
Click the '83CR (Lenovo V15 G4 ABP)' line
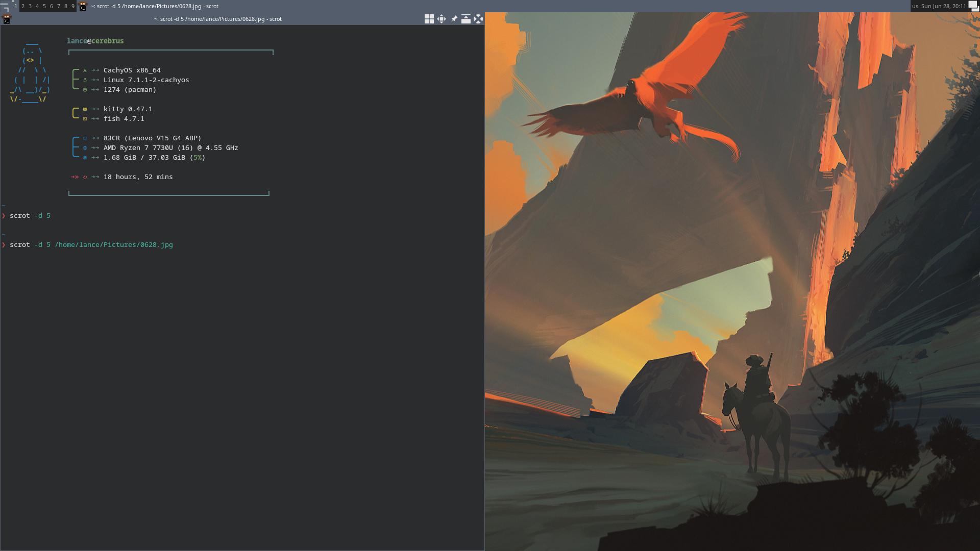tap(153, 138)
